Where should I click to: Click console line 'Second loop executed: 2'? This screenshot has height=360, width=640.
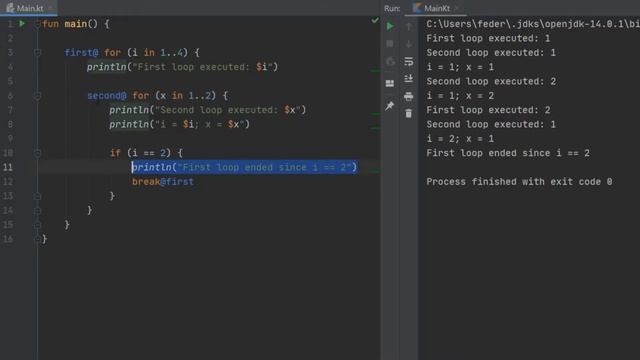pyautogui.click(x=491, y=81)
